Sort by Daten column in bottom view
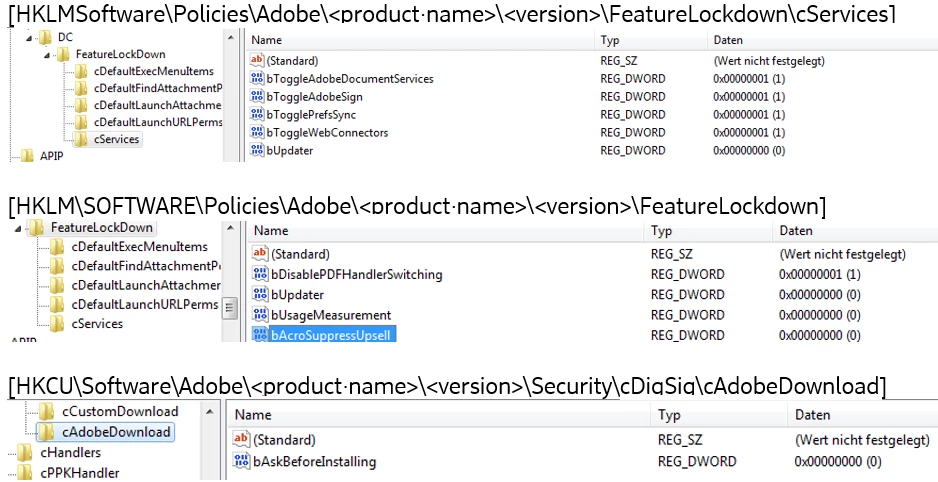The height and width of the screenshot is (482, 938). [812, 415]
